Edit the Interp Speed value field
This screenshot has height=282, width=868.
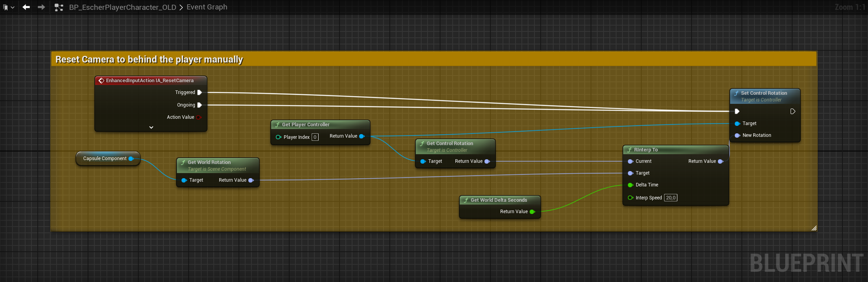(670, 198)
